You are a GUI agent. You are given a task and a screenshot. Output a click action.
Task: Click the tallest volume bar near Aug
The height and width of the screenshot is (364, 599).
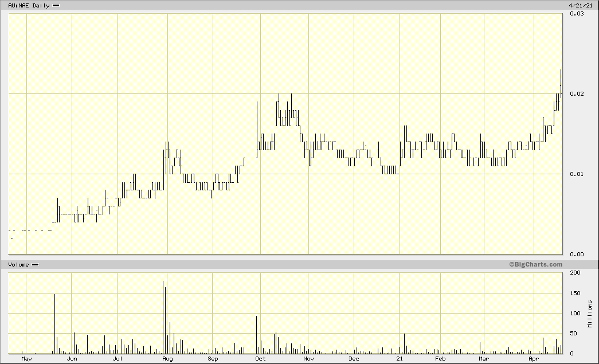click(163, 318)
